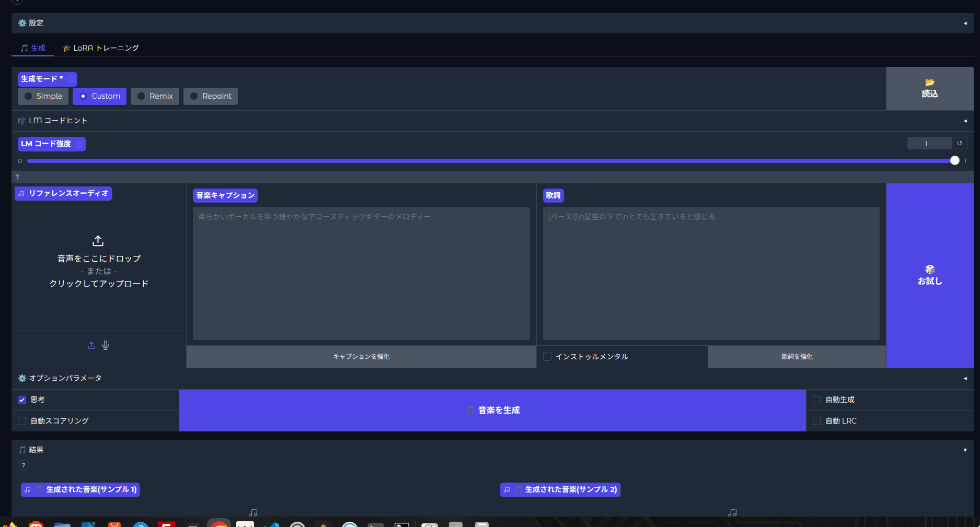Screen dimensions: 980x527
Task: Click the 歌詞 label
Action: click(x=554, y=195)
